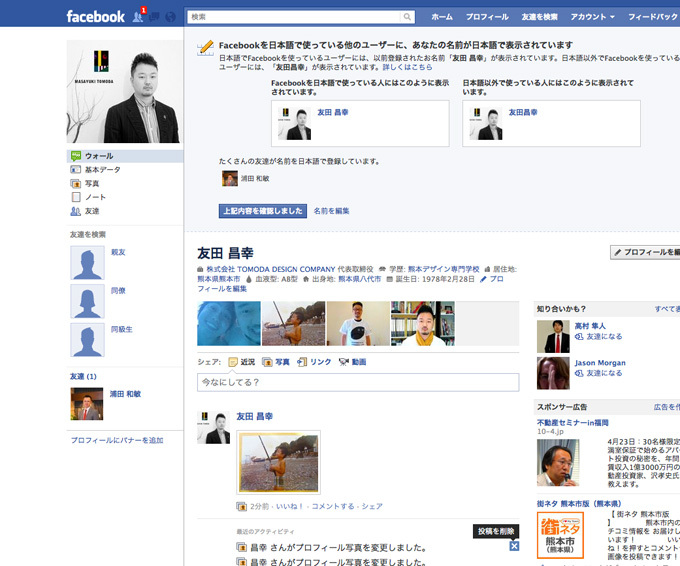Click pencil icon on profile edit button
This screenshot has height=566, width=680.
[618, 252]
